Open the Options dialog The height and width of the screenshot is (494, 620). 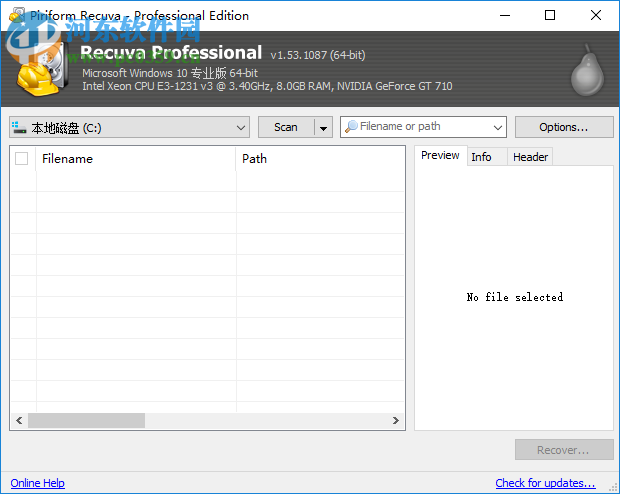tap(564, 127)
